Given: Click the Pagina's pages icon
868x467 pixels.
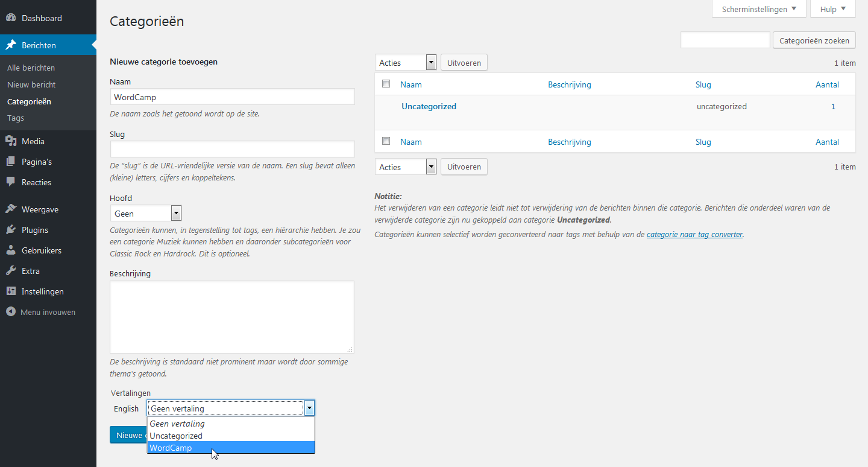Looking at the screenshot, I should click(11, 162).
